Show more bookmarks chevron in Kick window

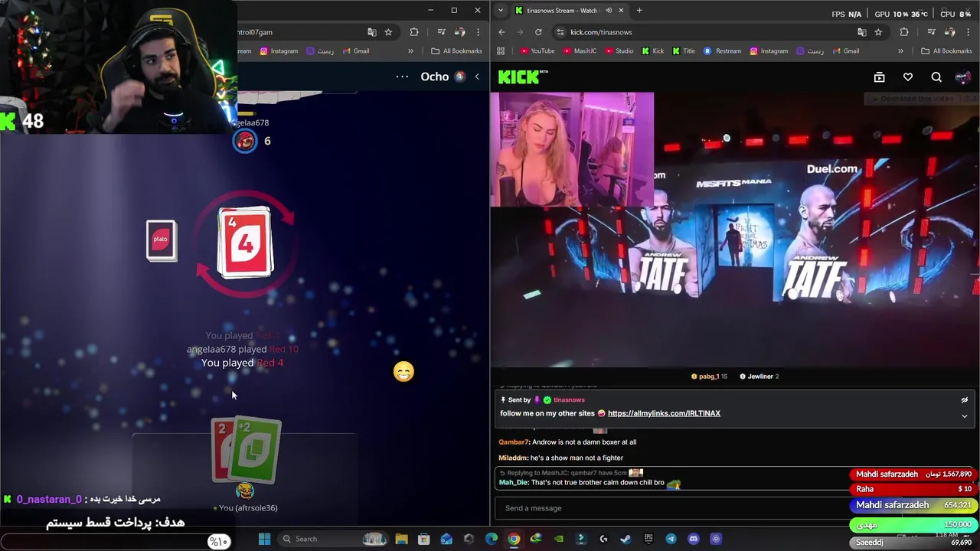tap(900, 51)
